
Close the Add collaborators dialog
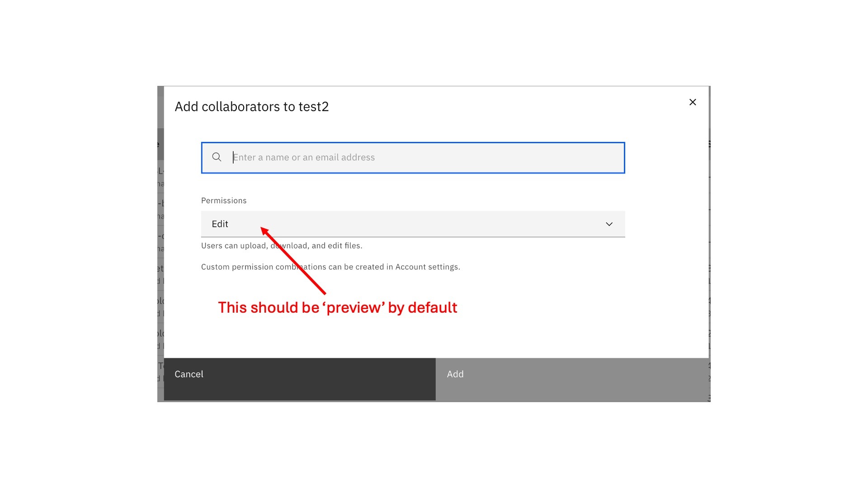coord(692,102)
